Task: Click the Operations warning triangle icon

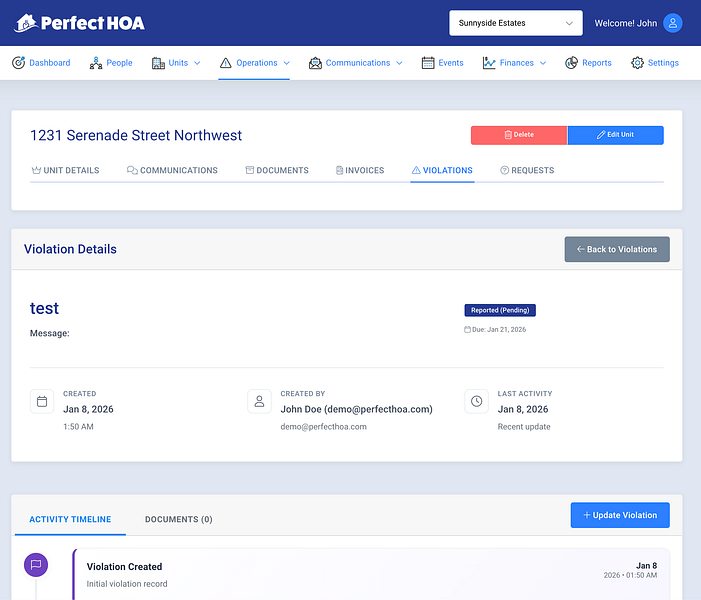Action: click(226, 63)
